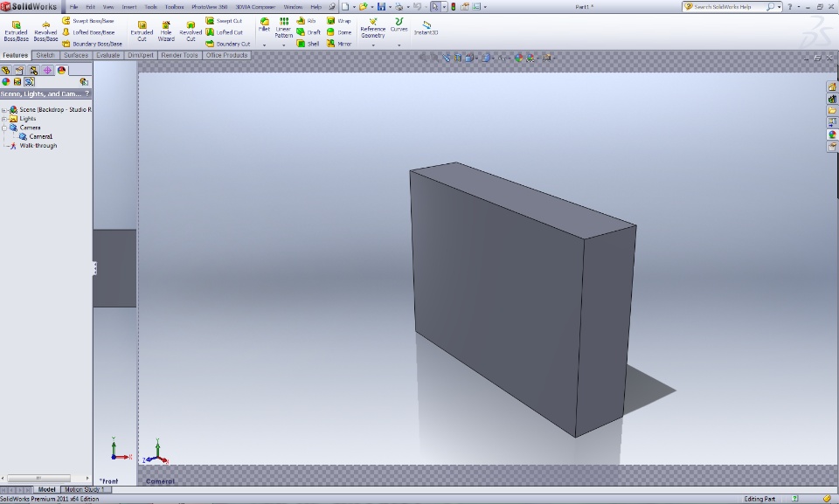Switch to the Office Products tab
839x504 pixels.
[x=227, y=55]
